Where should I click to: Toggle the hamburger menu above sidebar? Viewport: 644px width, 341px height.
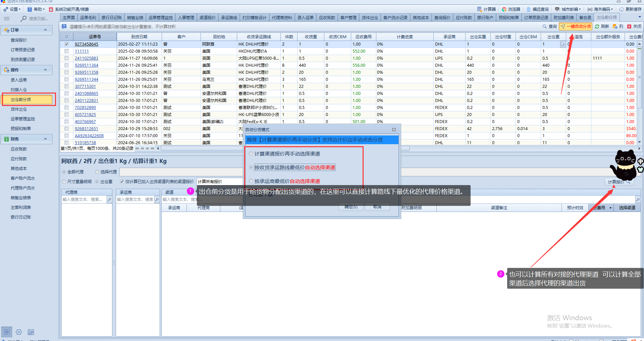point(7,19)
